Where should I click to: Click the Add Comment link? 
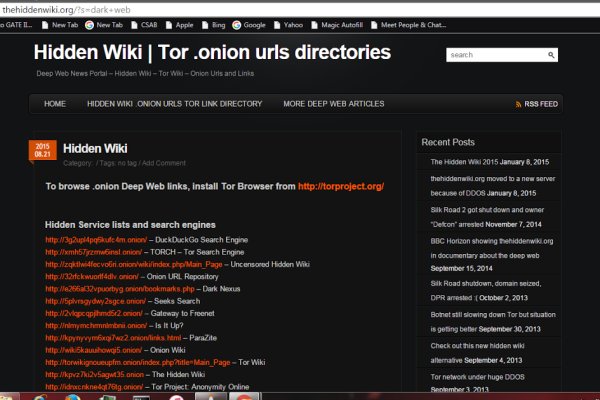click(164, 163)
